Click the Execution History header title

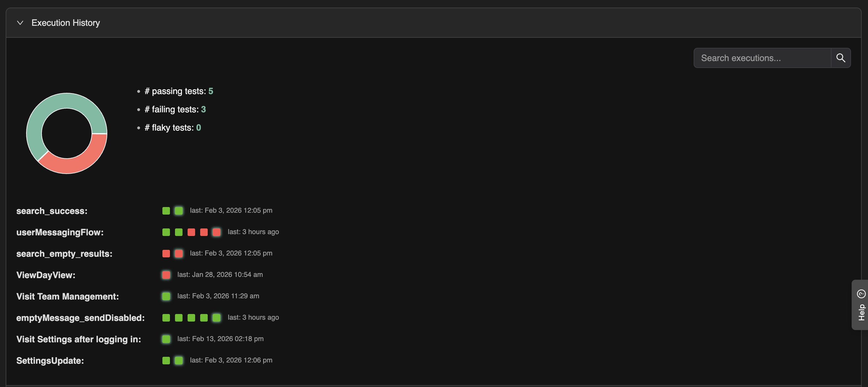65,23
